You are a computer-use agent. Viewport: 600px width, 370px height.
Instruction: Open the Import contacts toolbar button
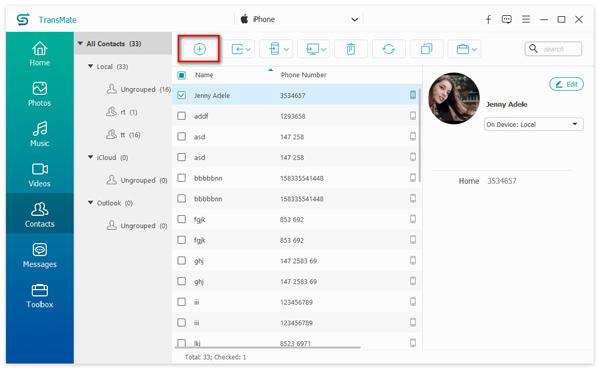point(241,49)
